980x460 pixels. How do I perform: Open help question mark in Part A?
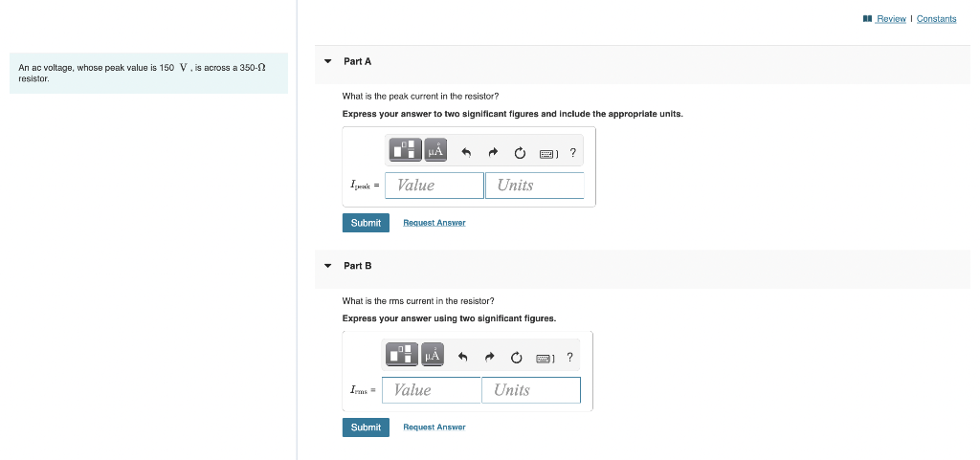pos(572,152)
